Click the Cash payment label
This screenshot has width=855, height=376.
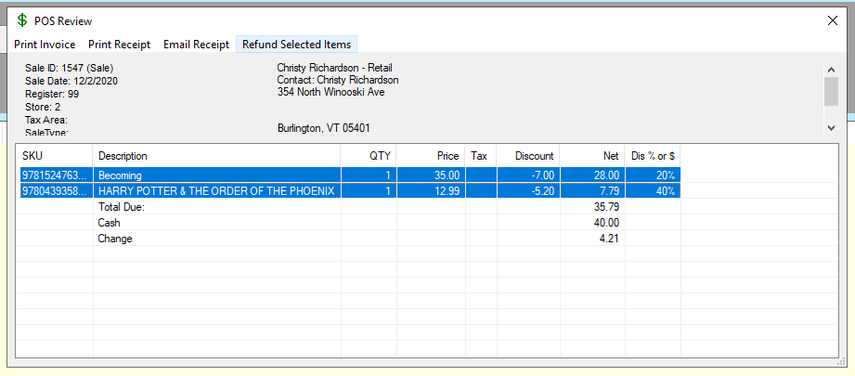pos(109,222)
